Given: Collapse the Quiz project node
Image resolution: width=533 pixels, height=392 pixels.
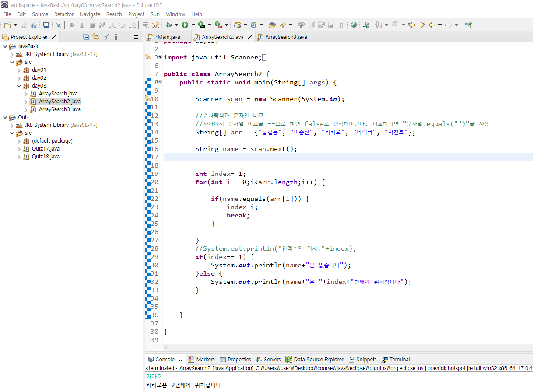Looking at the screenshot, I should pos(5,117).
